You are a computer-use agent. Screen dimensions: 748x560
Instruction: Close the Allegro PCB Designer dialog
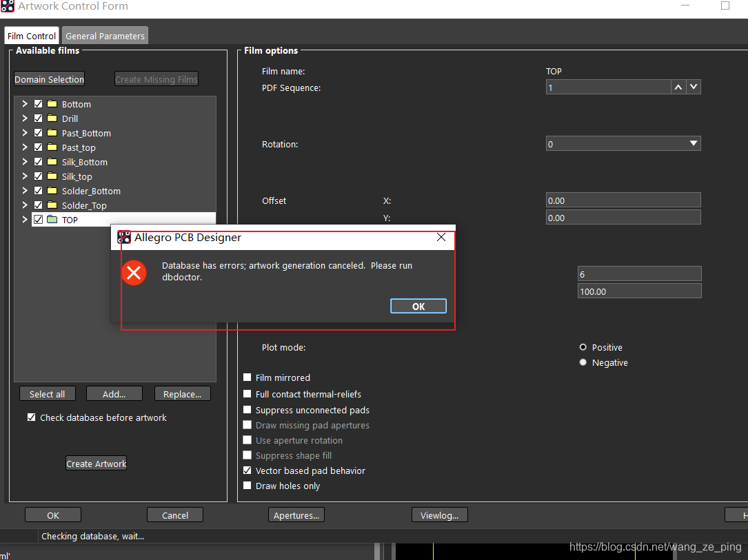tap(441, 238)
